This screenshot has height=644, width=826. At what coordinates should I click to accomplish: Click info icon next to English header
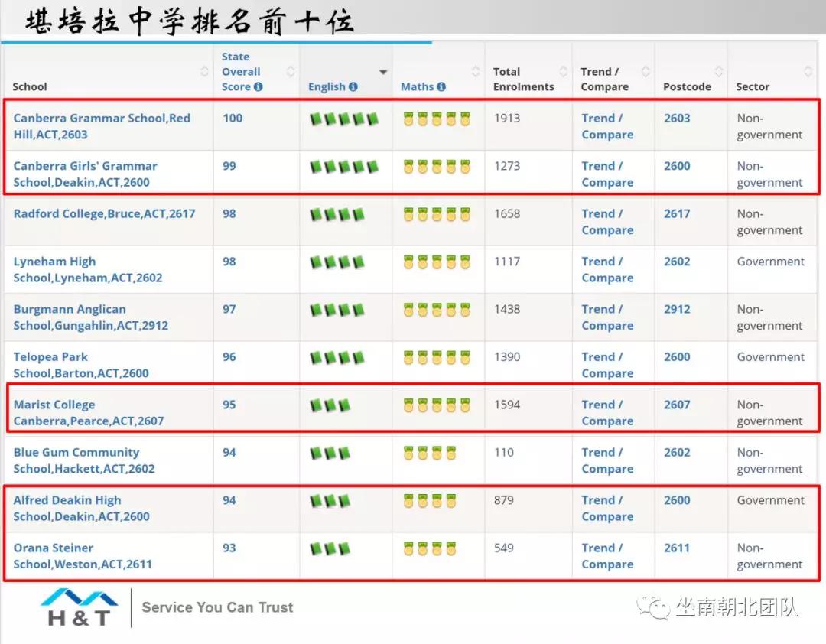pyautogui.click(x=353, y=87)
